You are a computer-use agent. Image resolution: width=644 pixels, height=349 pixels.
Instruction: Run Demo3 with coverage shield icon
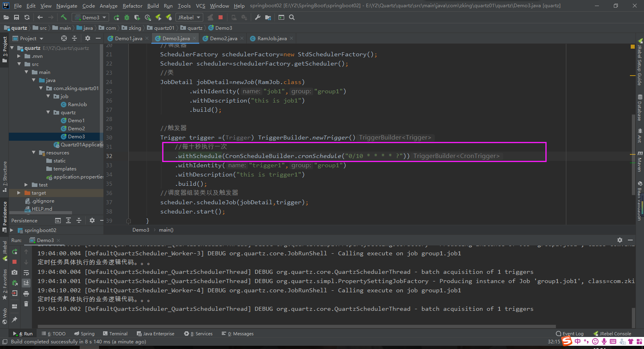[137, 17]
